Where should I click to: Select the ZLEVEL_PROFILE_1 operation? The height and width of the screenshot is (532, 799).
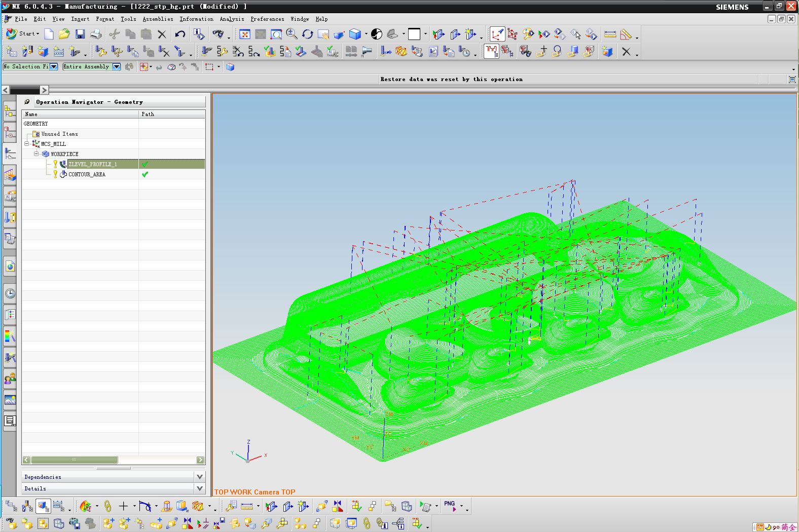(93, 164)
